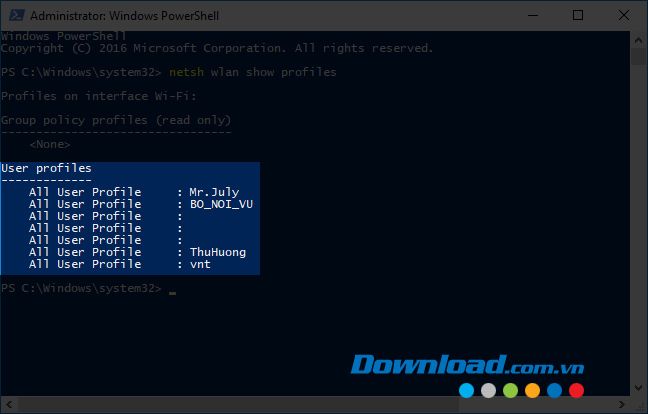Screen dimensions: 648x414
Task: Click the 'User profiles' heading
Action: tap(46, 168)
